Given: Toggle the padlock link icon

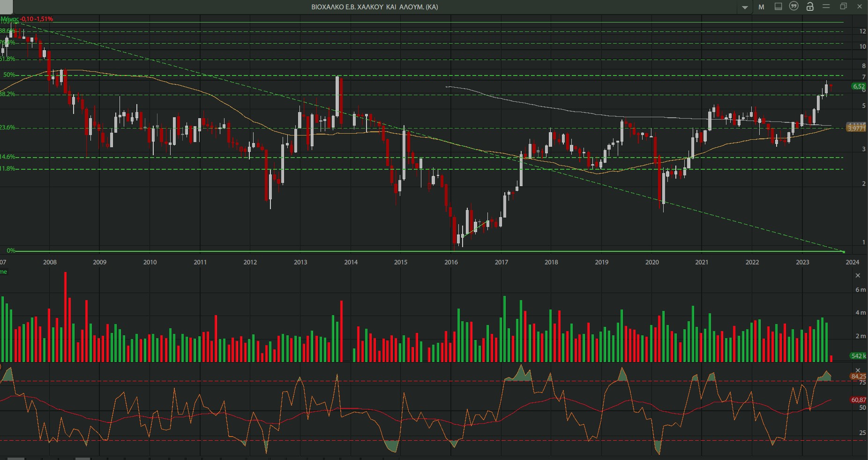Looking at the screenshot, I should click(810, 7).
